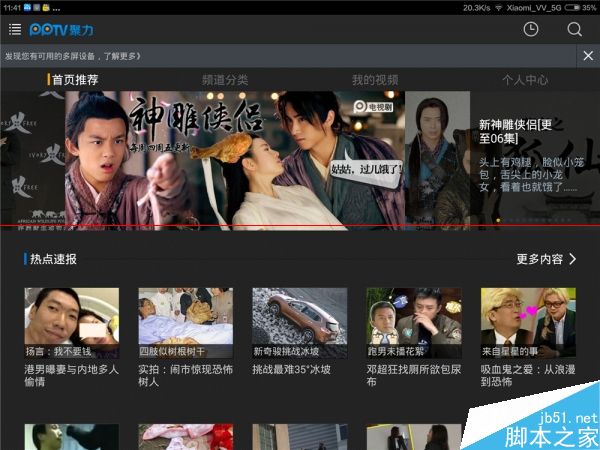Open 新神雕侠侣[更至06集] title
This screenshot has height=450, width=600.
tap(515, 131)
